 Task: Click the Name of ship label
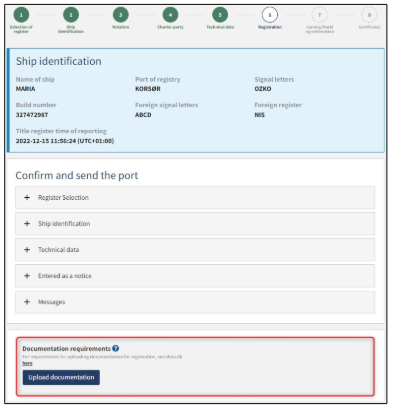pos(35,79)
